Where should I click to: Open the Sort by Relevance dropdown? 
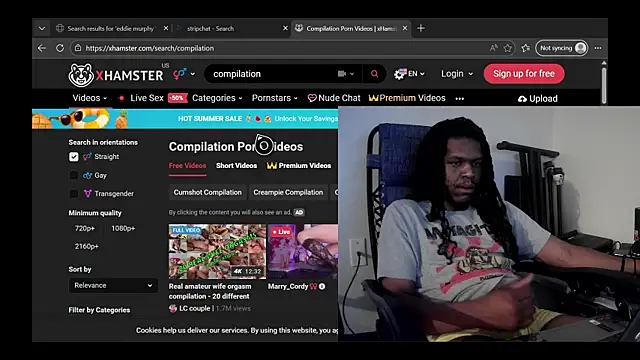113,286
